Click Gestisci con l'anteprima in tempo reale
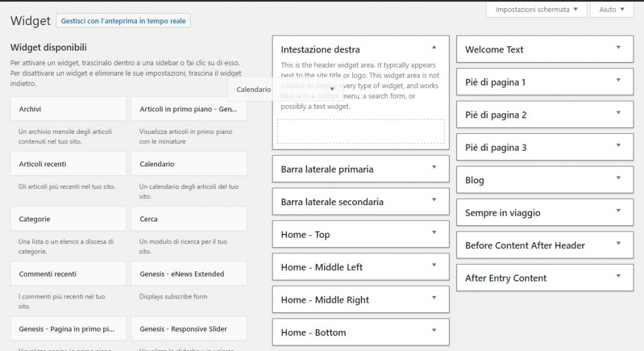This screenshot has width=644, height=351. (x=123, y=21)
